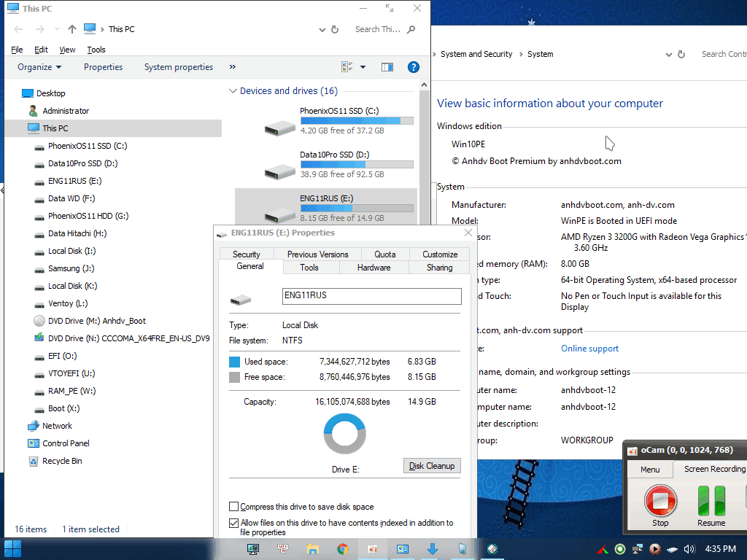Toggle the preview pane icon in Explorer

[x=387, y=67]
